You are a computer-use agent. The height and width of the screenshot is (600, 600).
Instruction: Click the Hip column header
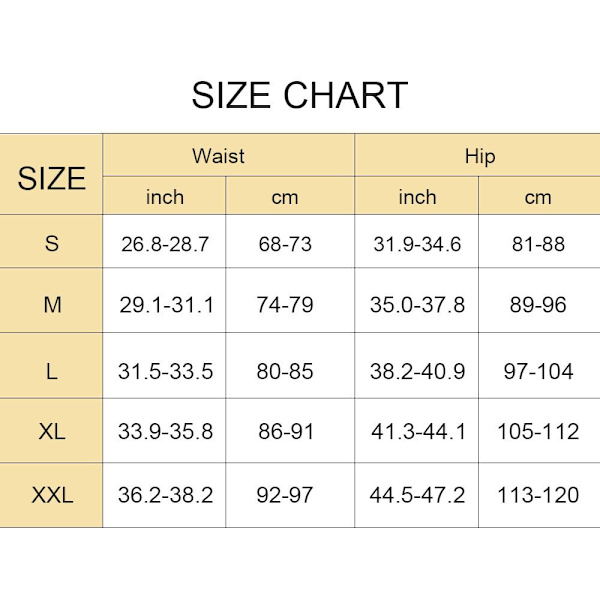(479, 156)
